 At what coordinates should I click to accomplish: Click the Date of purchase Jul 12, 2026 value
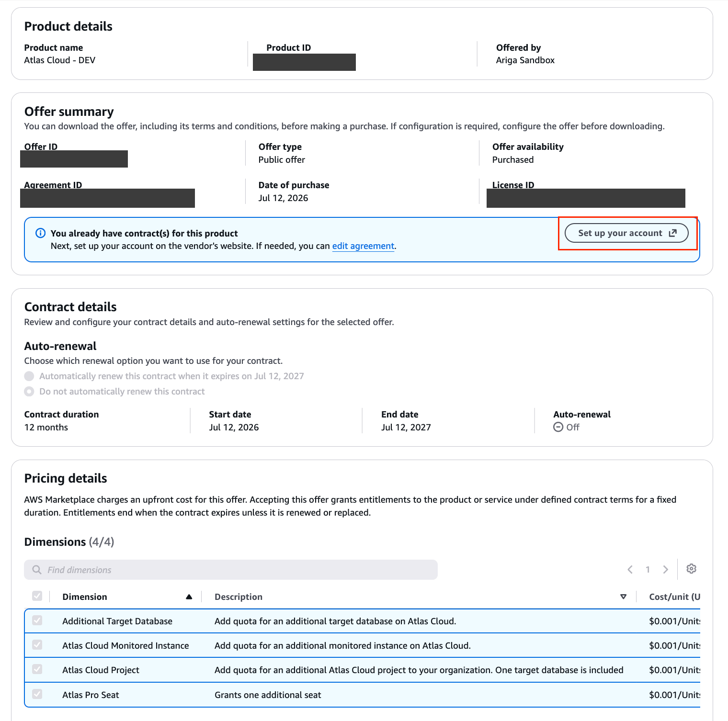(283, 198)
